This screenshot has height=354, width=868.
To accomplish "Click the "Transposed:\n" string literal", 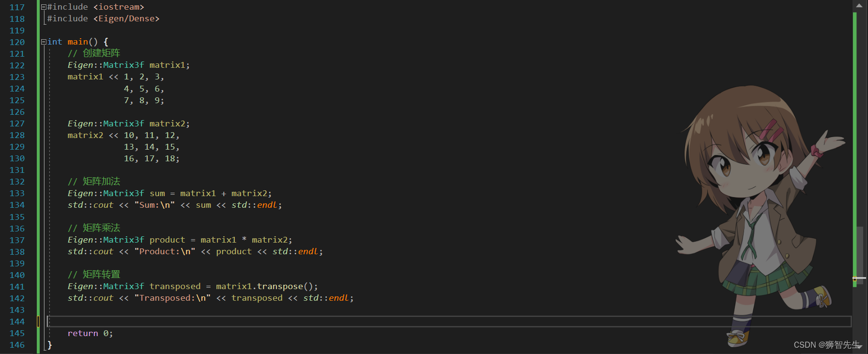I will 172,298.
